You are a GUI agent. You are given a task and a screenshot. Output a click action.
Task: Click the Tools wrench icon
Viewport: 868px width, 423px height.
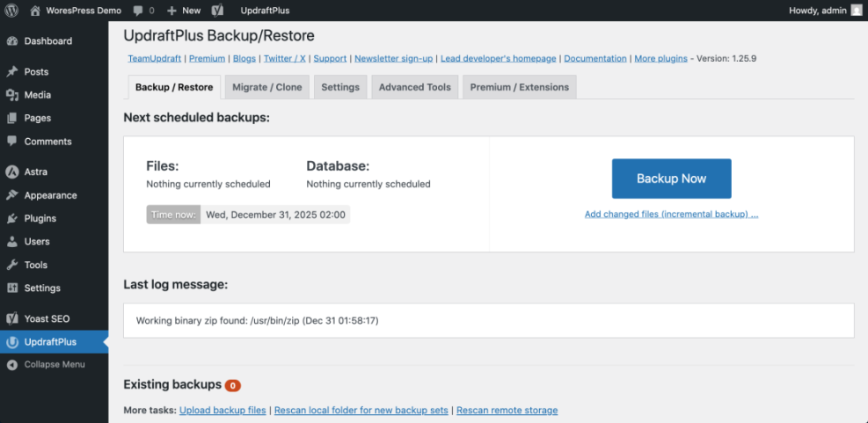(12, 265)
